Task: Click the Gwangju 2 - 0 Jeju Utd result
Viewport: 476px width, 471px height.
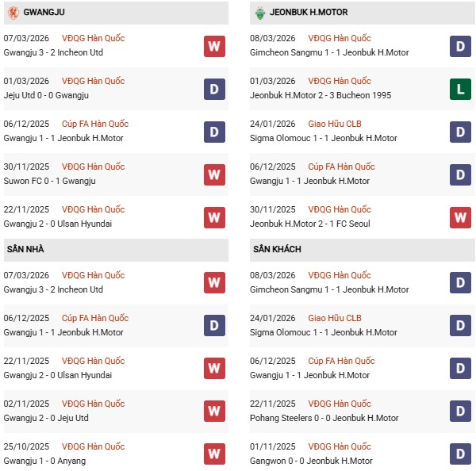Action: (x=46, y=418)
